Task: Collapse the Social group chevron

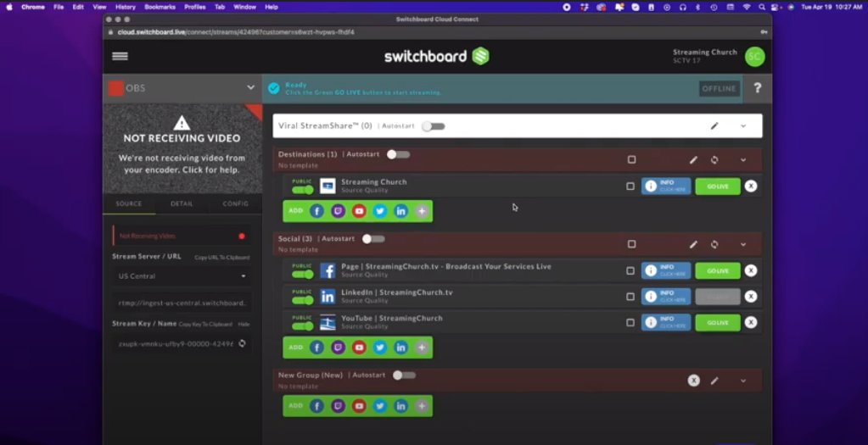Action: pos(743,244)
